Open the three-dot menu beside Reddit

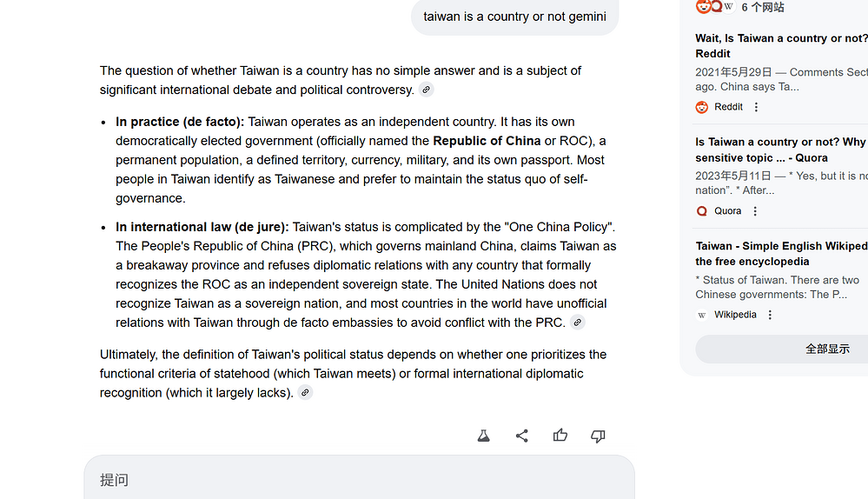point(756,107)
